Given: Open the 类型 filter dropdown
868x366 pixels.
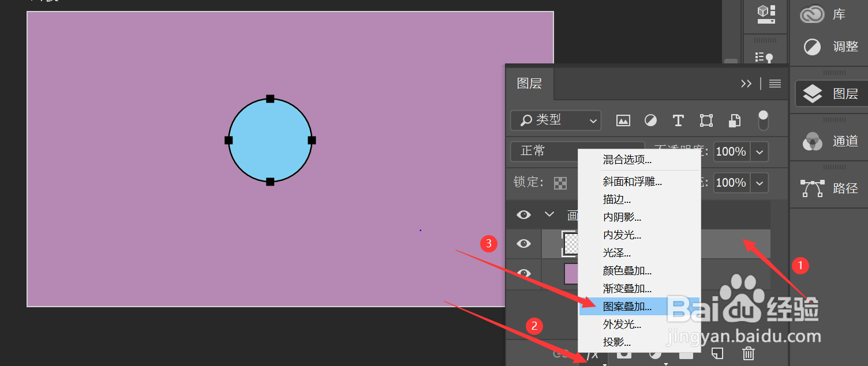Looking at the screenshot, I should pos(556,120).
